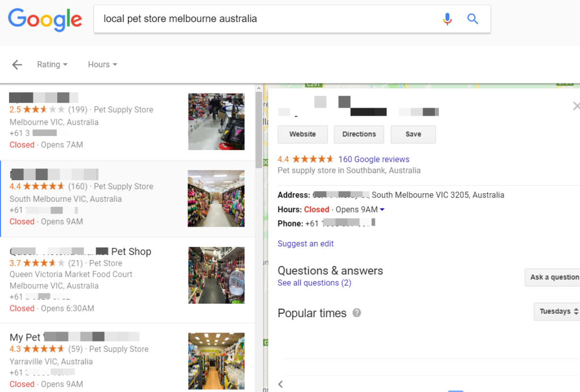Click the Website button
580x392 pixels.
point(302,134)
